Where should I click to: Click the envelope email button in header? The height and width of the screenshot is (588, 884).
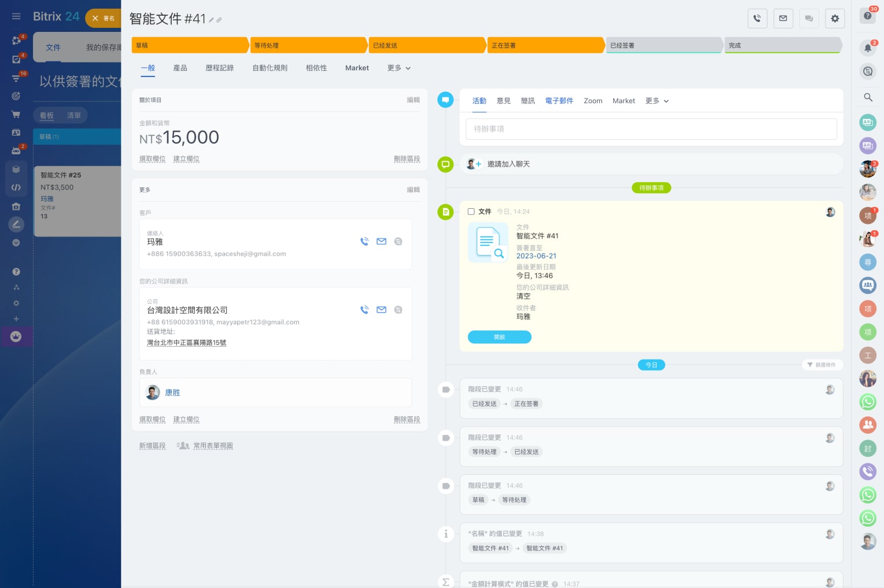pyautogui.click(x=783, y=19)
